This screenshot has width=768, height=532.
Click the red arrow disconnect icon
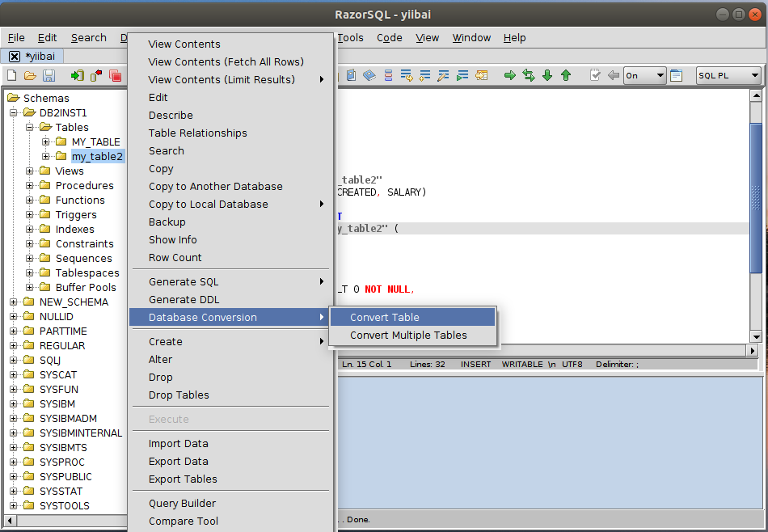coord(96,75)
